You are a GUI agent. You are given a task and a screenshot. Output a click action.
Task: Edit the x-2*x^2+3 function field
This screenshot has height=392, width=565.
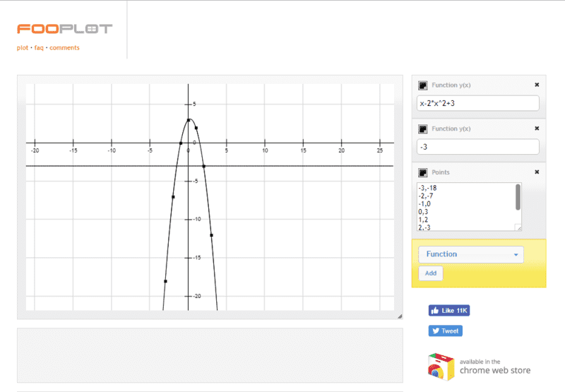pyautogui.click(x=478, y=103)
